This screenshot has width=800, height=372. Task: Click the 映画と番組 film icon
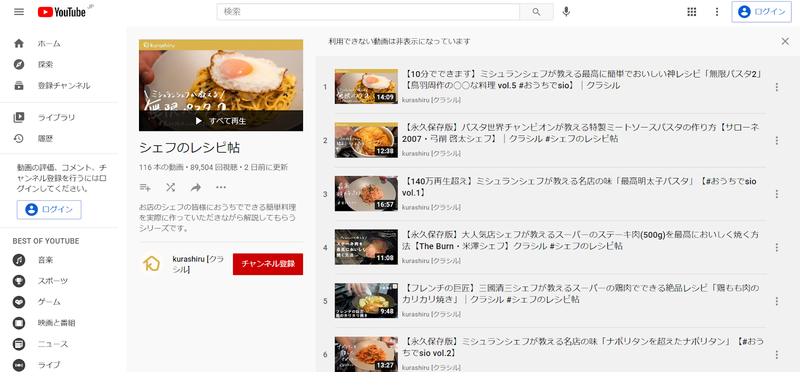(19, 323)
